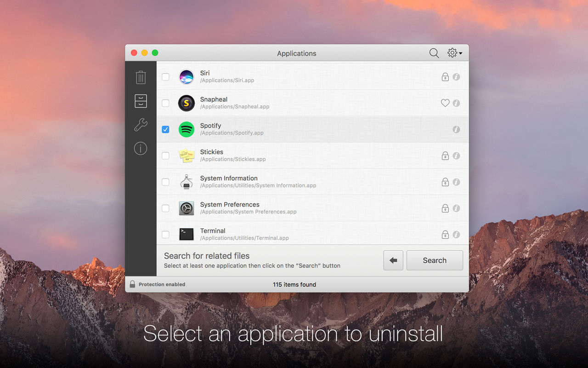Check the Stickies checkbox

coord(165,155)
